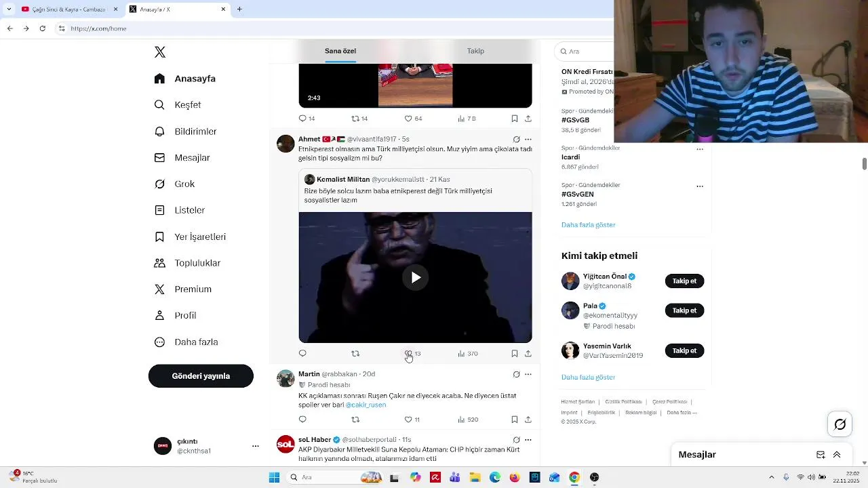This screenshot has height=488, width=868.
Task: Open Mesajlar in the left sidebar
Action: tap(182, 158)
